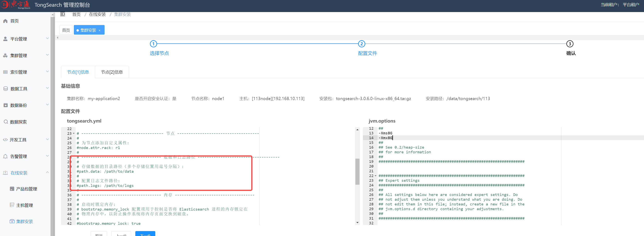The width and height of the screenshot is (644, 236).
Task: Collapse the sidebar with hamburger icon
Action: (62, 14)
